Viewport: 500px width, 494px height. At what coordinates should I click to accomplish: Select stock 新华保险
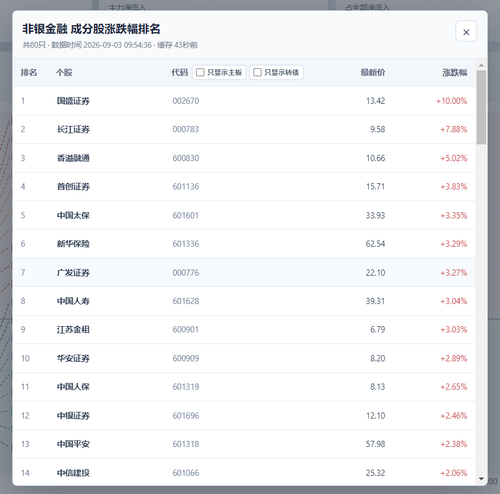point(73,244)
